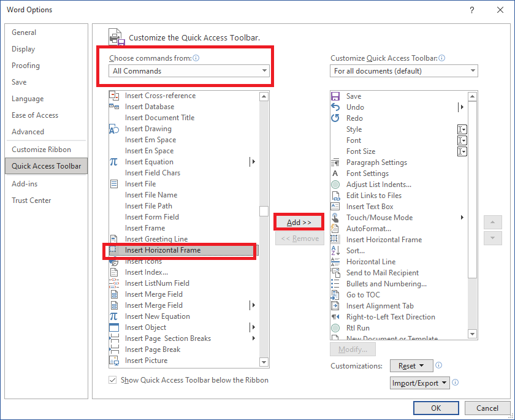Expand the Undo split arrow in right list
Screen dimensions: 515x420
coord(462,107)
